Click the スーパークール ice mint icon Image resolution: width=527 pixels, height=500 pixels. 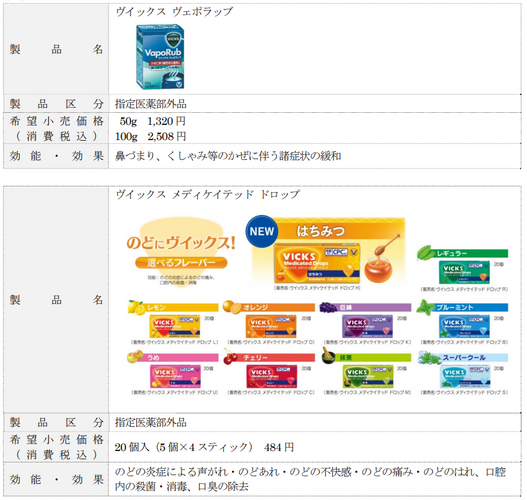coord(429,358)
